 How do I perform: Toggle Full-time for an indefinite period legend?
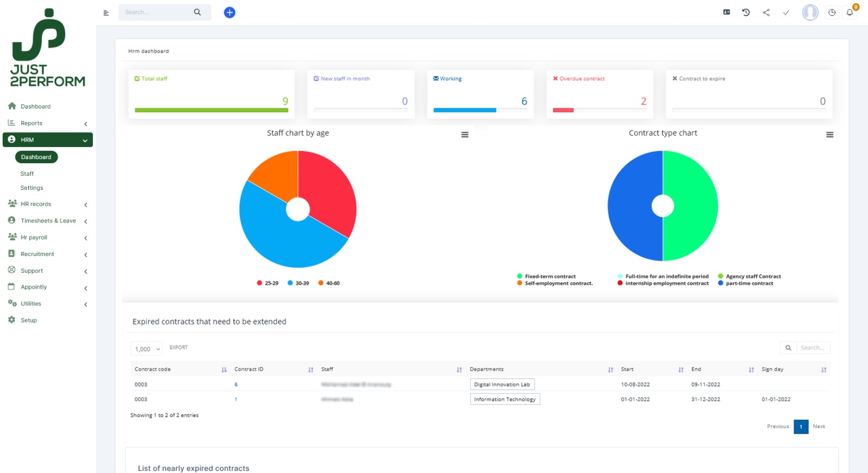(663, 276)
